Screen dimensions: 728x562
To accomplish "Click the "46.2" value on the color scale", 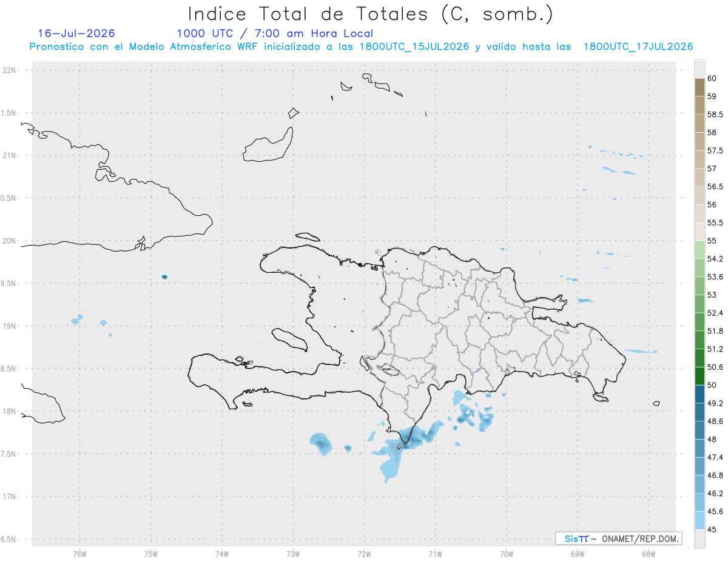I will point(715,493).
